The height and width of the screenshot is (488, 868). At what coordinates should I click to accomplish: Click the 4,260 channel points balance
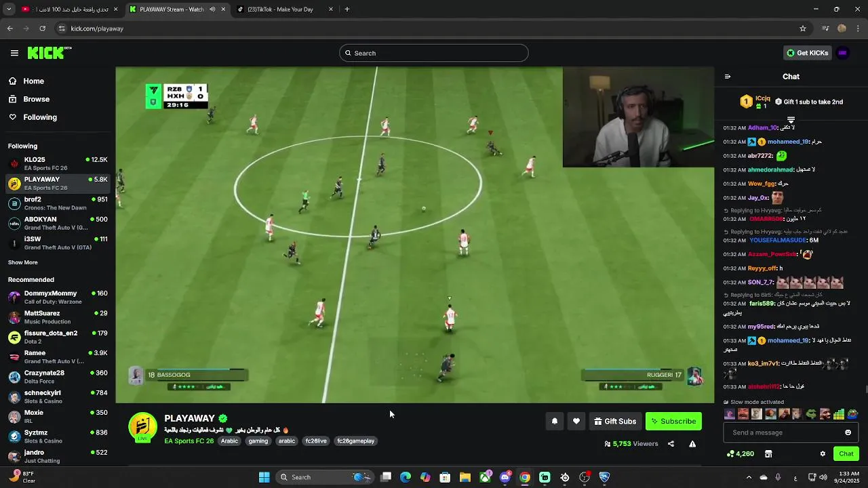point(740,453)
